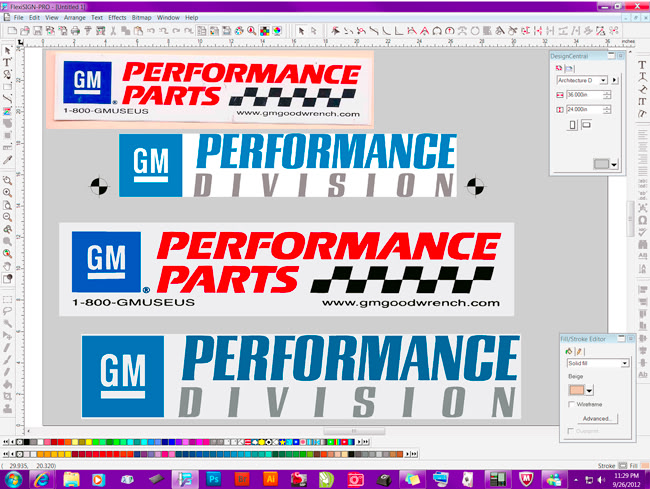Screen dimensions: 650x489
Task: Click the color wheel icon in toolbar
Action: coord(277,31)
